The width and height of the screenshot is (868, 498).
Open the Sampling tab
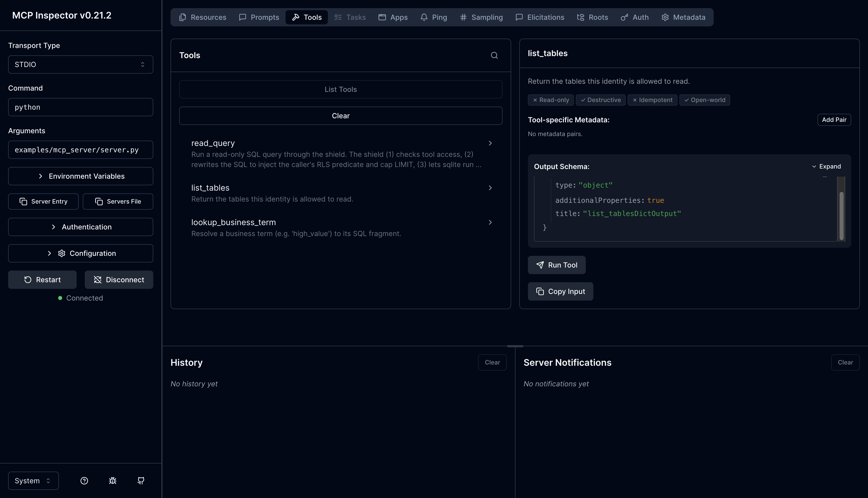[481, 17]
